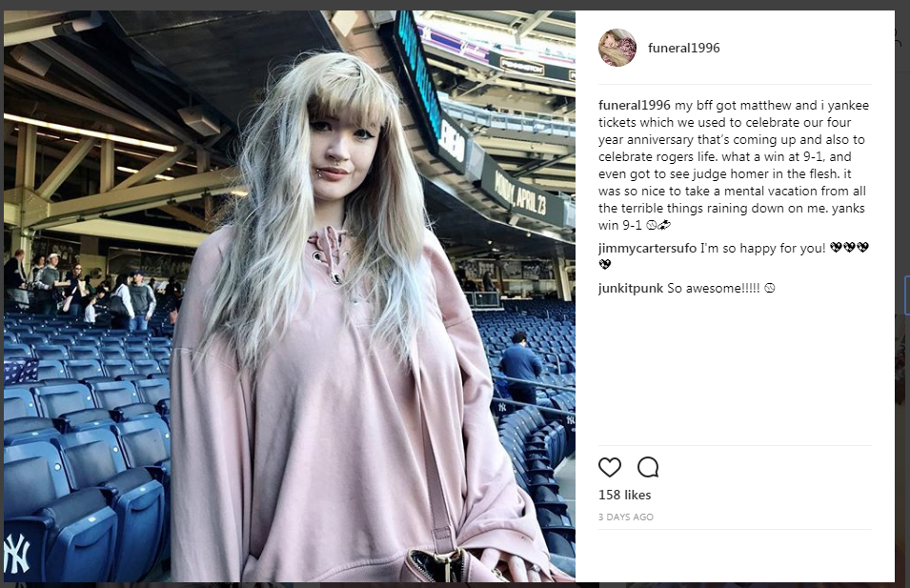Click the caption text about yankee tickets
Viewport: 910px width, 588px height.
click(734, 165)
